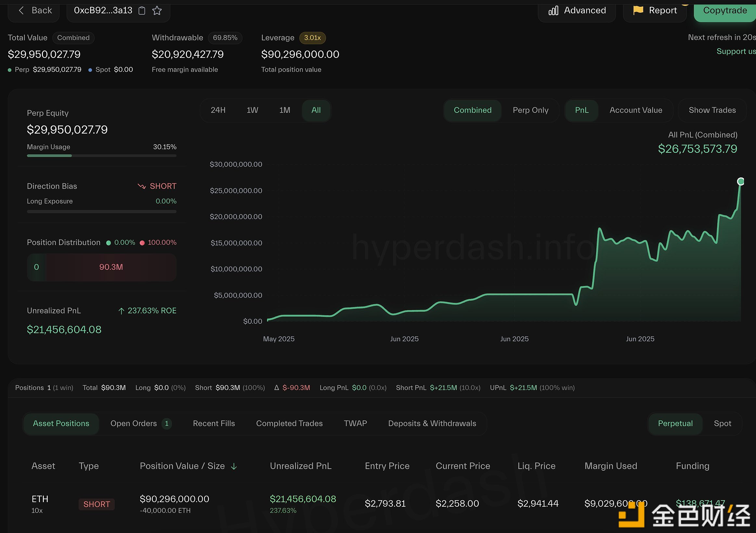Open the Recent Fills tab
Image resolution: width=756 pixels, height=533 pixels.
click(x=214, y=424)
